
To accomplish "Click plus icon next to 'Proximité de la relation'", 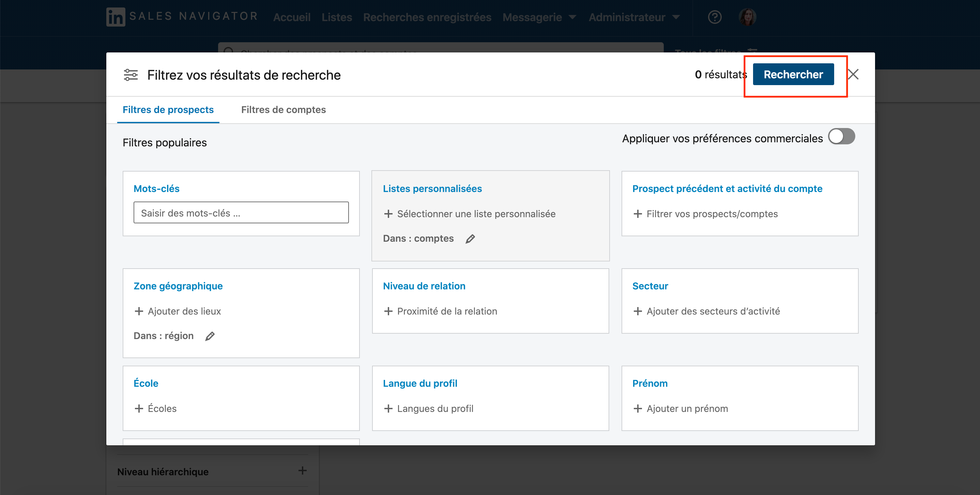I will (388, 312).
